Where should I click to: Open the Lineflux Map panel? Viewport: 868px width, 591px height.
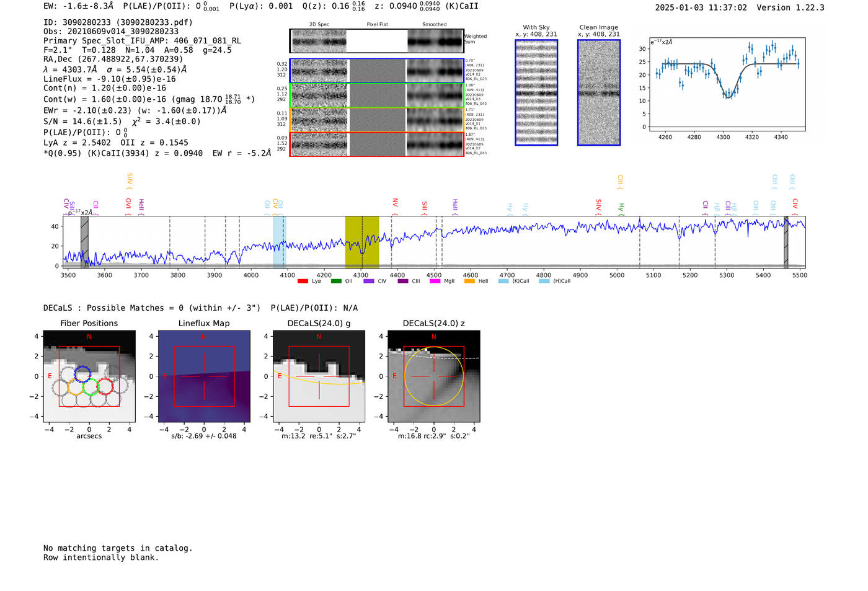point(204,376)
